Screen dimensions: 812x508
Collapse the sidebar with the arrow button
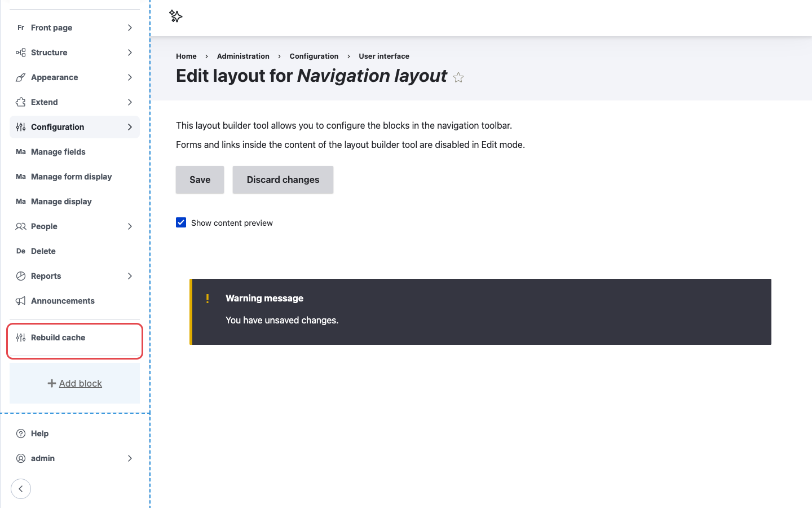click(x=21, y=489)
